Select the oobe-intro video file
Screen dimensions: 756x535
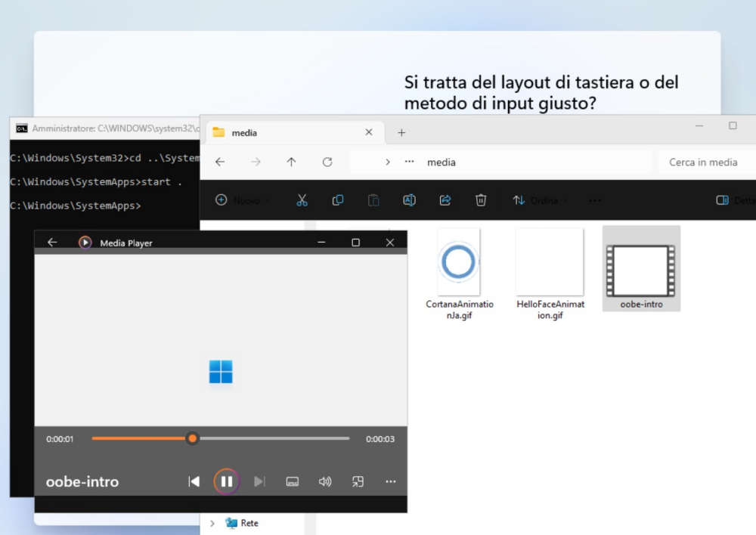(641, 269)
